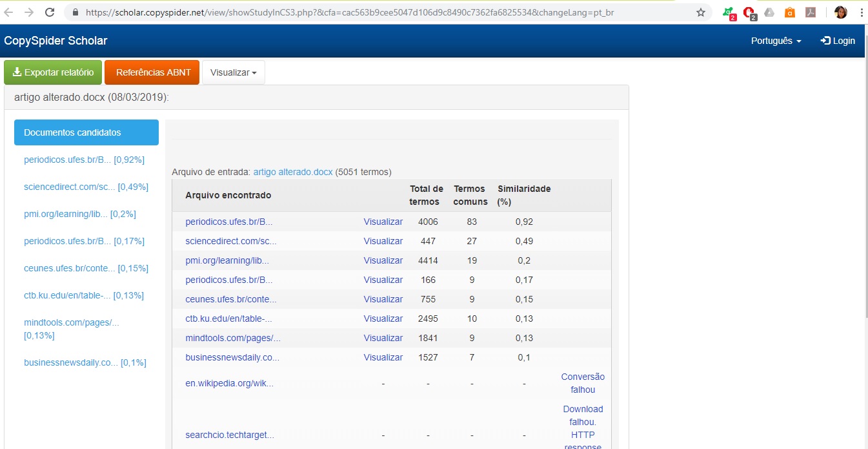Expand the Português language dropdown
Viewport: 868px width, 449px height.
[x=776, y=41]
